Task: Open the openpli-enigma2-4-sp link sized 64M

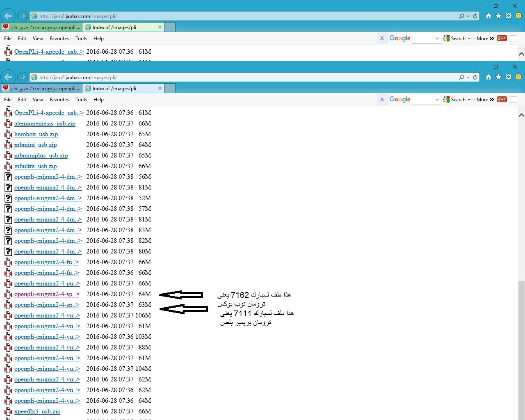Action: 47,294
